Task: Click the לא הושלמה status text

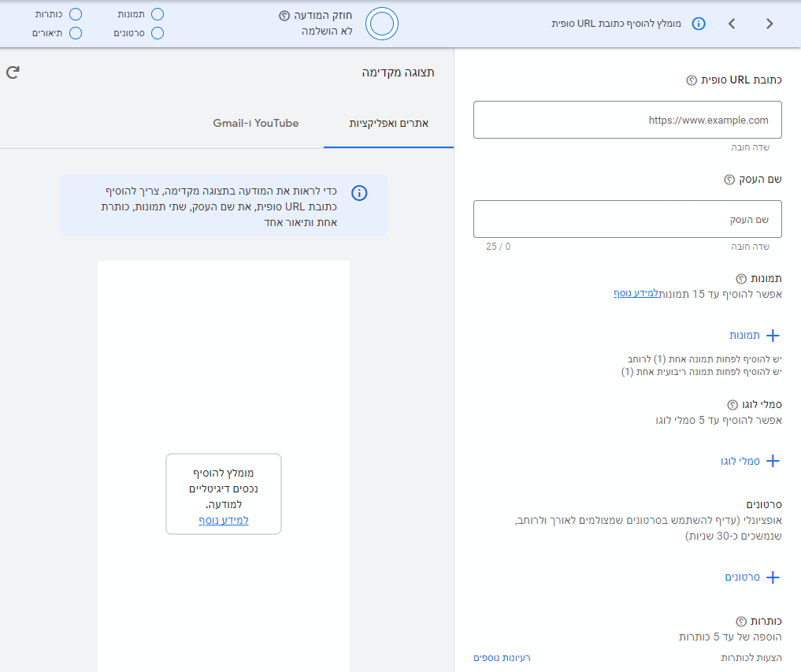Action: pos(327,32)
